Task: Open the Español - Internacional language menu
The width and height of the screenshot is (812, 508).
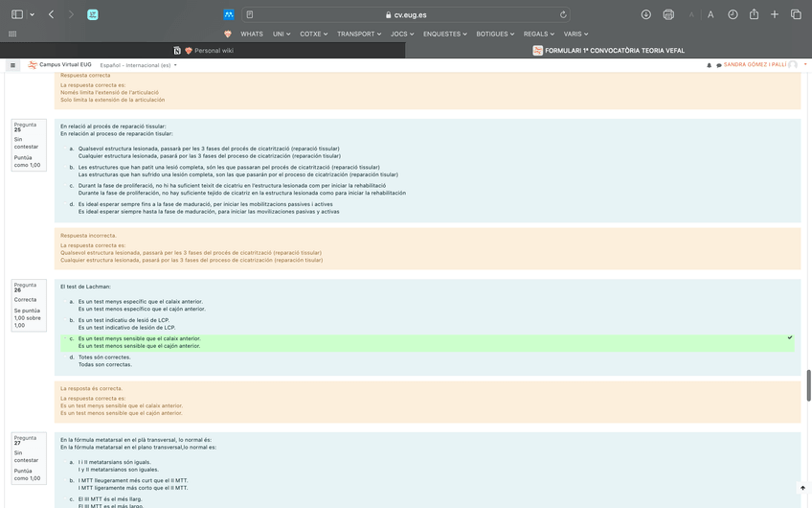Action: [x=138, y=65]
